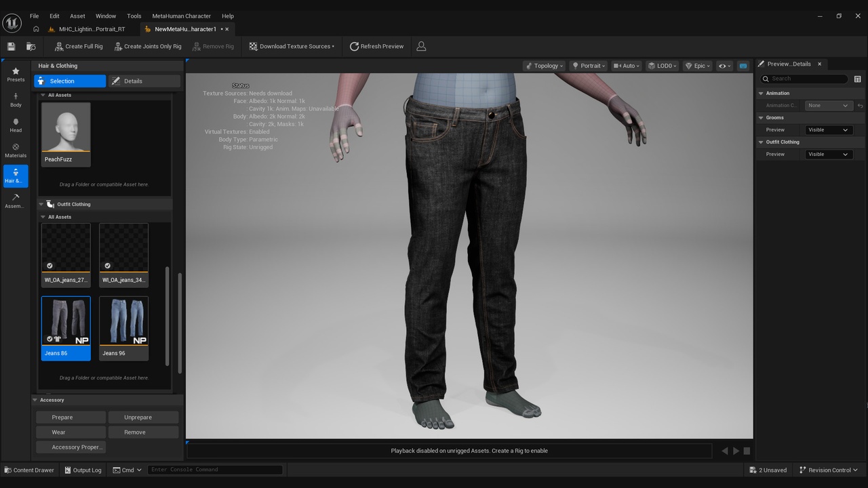This screenshot has height=488, width=868.
Task: Open the Body sidebar section
Action: pos(16,100)
